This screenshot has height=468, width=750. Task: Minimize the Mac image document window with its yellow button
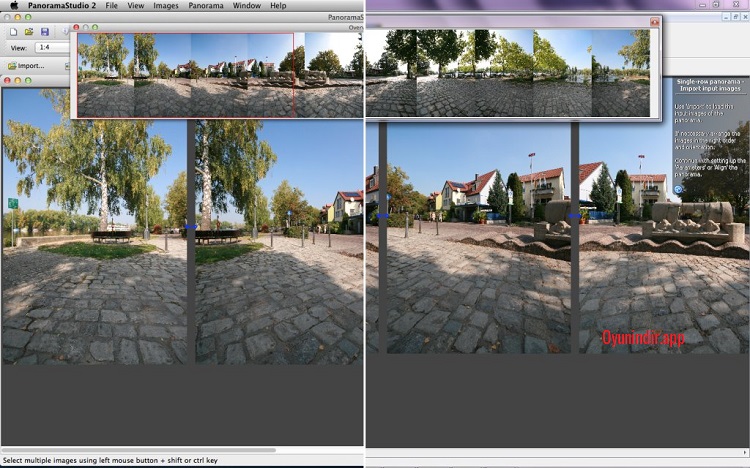pos(18,80)
